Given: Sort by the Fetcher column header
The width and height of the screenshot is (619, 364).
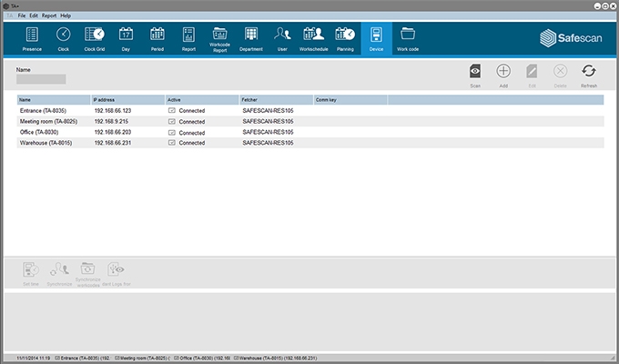Looking at the screenshot, I should tap(275, 98).
